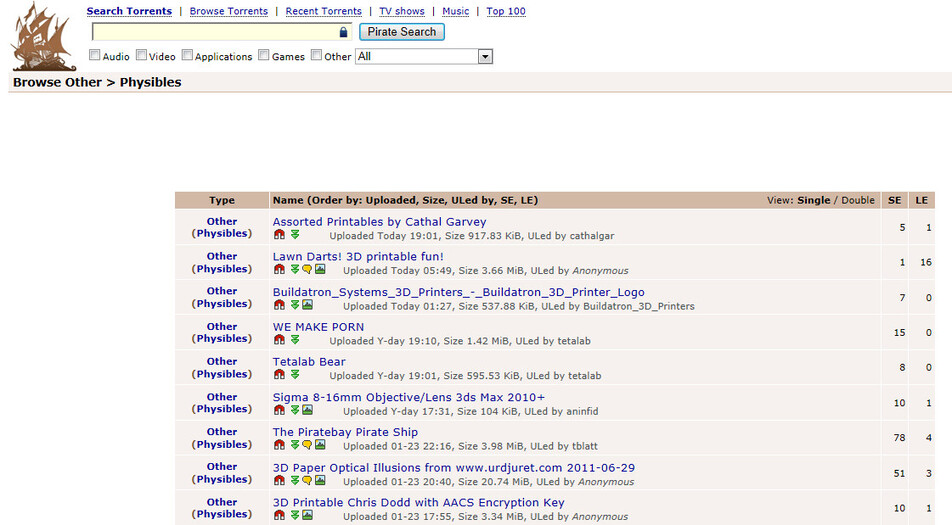Open the All categories dropdown
Viewport: 952px width, 525px height.
[424, 56]
